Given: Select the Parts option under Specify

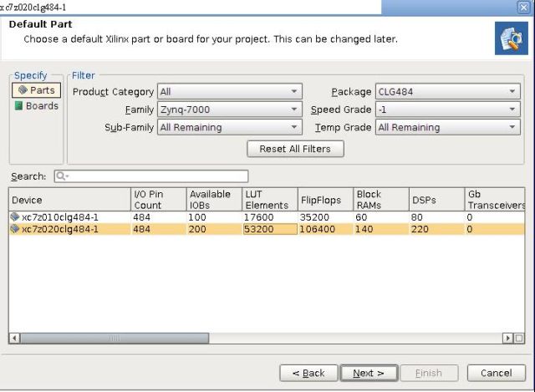Looking at the screenshot, I should point(36,90).
